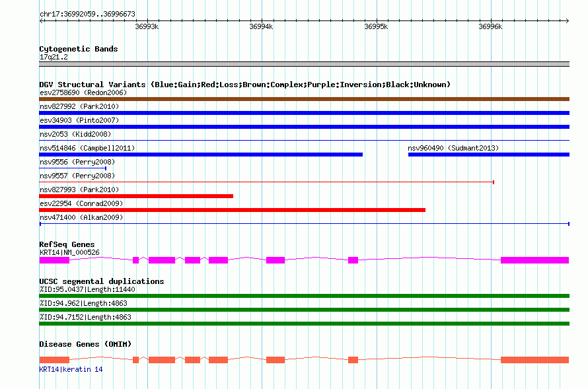Click the first magenta KRT14 RefSeq exon block
The height and width of the screenshot is (389, 588).
(54, 260)
